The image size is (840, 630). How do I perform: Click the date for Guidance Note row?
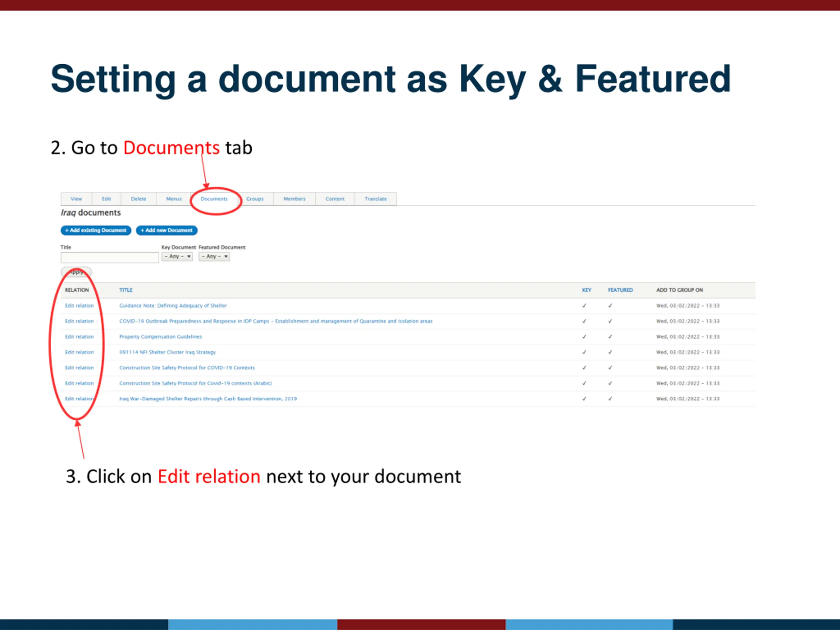688,305
